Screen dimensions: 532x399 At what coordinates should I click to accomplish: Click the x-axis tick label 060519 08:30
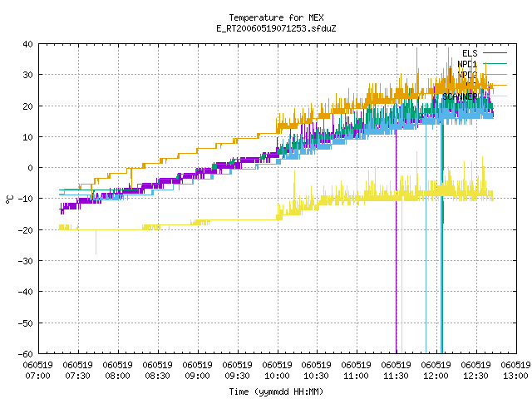click(158, 370)
